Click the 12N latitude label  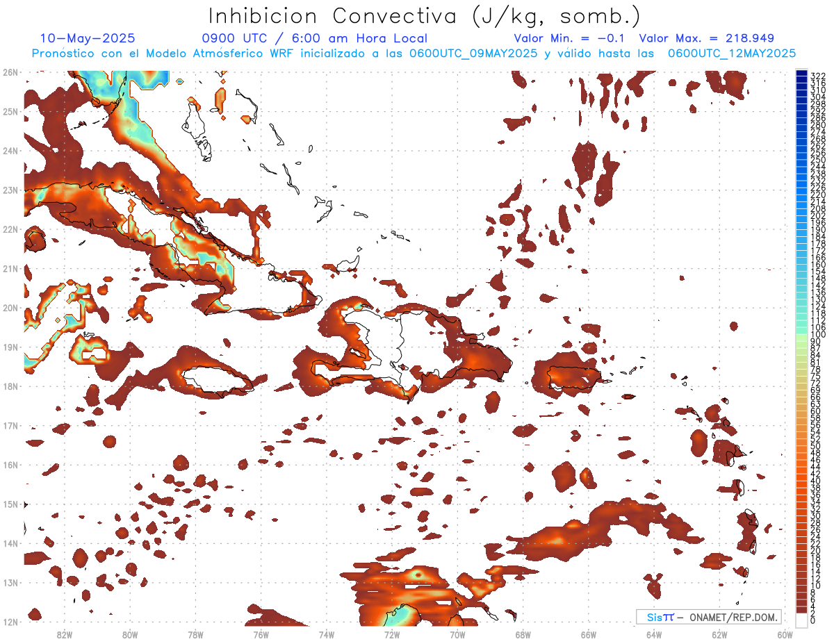(10, 622)
